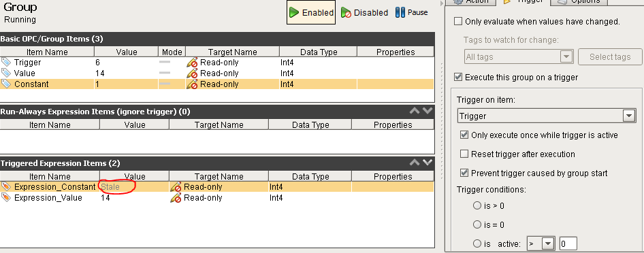
Task: Click value 1 in Constant row
Action: pos(97,84)
